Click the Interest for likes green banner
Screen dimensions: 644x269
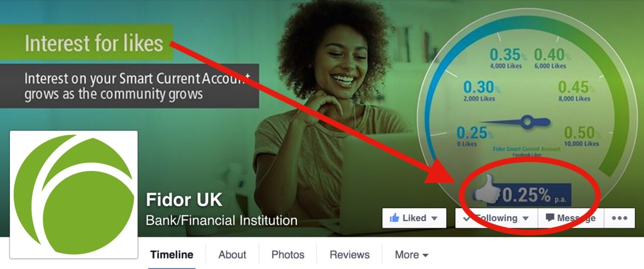pyautogui.click(x=87, y=42)
